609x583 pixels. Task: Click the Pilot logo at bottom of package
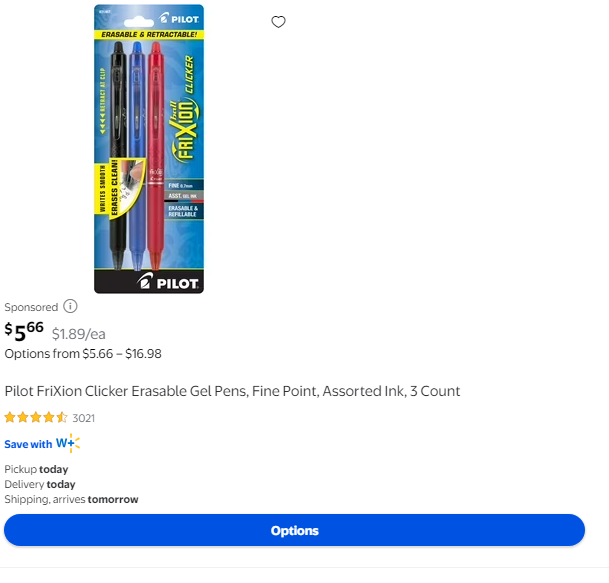click(168, 281)
